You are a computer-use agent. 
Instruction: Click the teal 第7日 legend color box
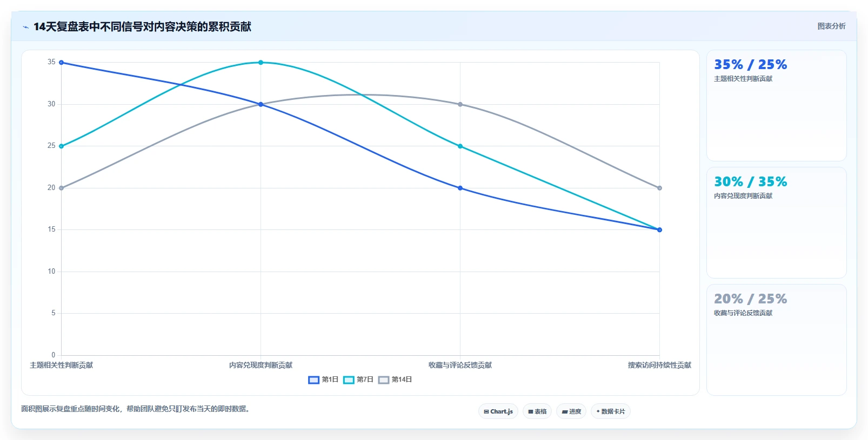pyautogui.click(x=349, y=380)
